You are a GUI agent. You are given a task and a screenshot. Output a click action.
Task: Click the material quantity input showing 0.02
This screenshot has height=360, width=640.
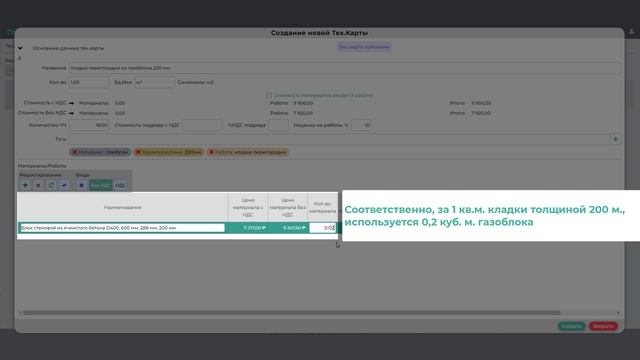click(x=322, y=228)
